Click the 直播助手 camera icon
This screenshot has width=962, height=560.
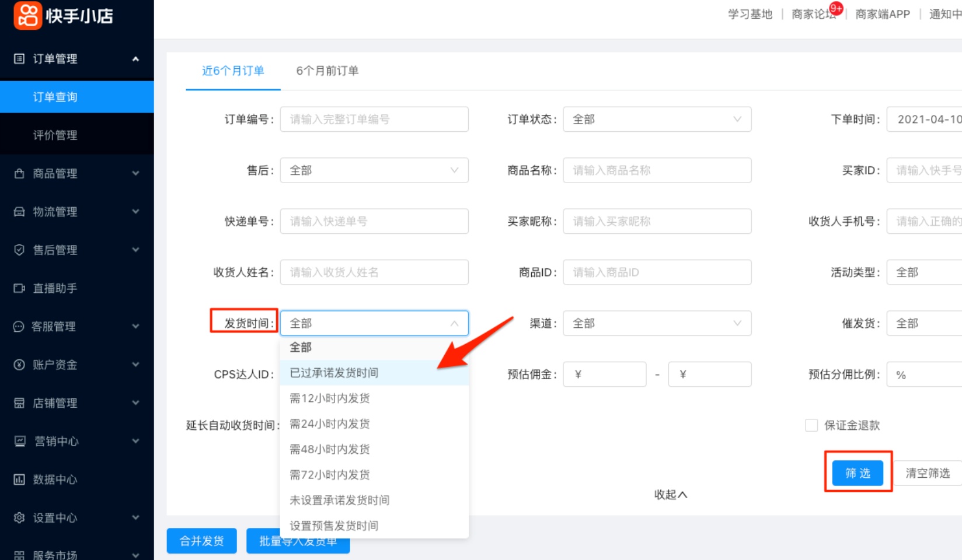point(19,288)
